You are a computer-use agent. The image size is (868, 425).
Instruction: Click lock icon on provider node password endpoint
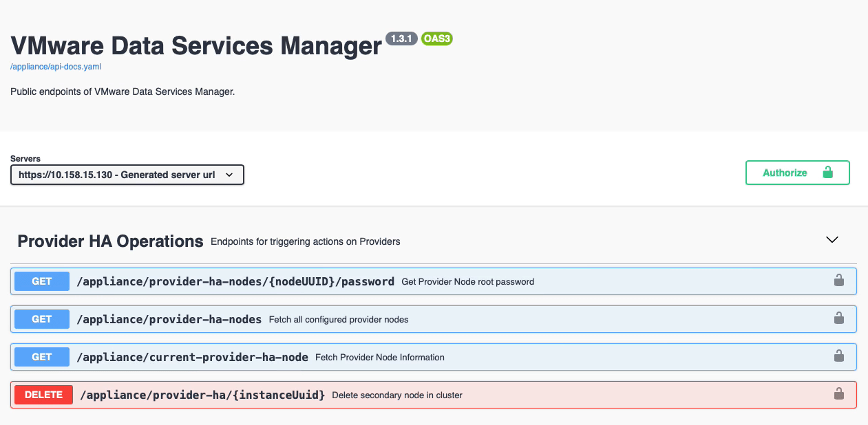tap(838, 281)
